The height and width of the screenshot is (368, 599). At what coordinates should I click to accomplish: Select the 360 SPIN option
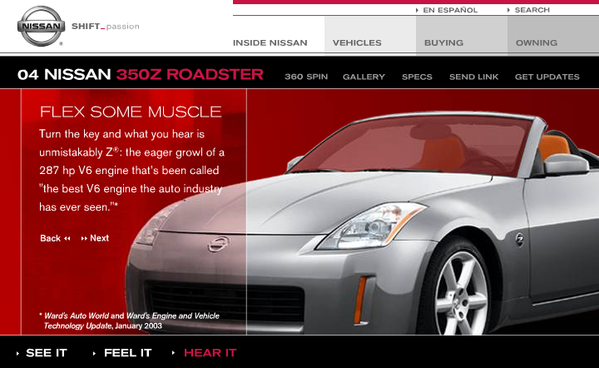pos(306,77)
